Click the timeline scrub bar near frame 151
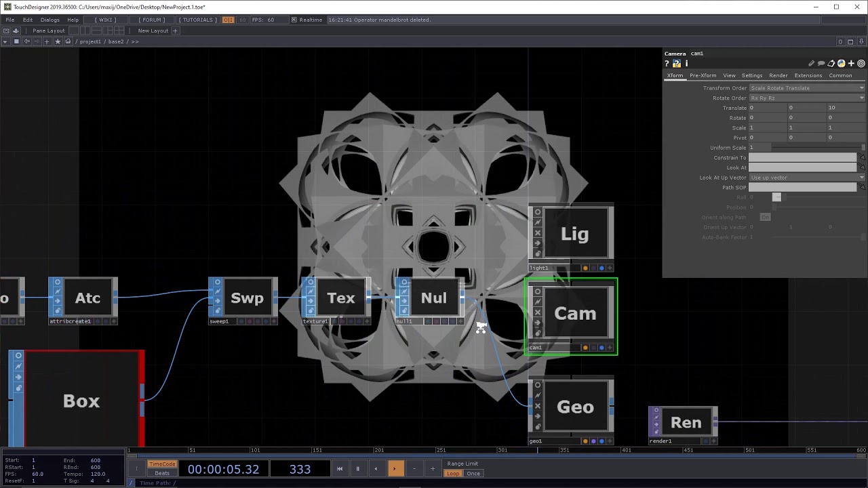868x488 pixels. [x=317, y=449]
